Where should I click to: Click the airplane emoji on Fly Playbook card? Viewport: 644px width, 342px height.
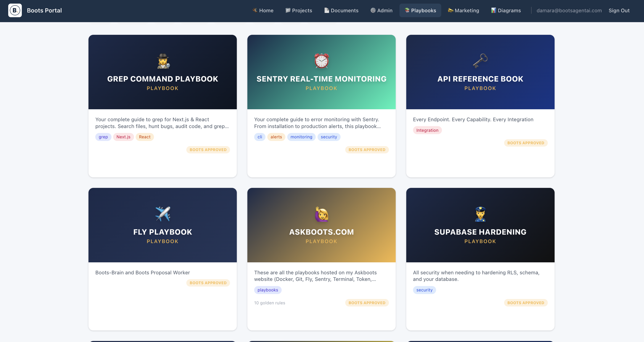pyautogui.click(x=163, y=214)
